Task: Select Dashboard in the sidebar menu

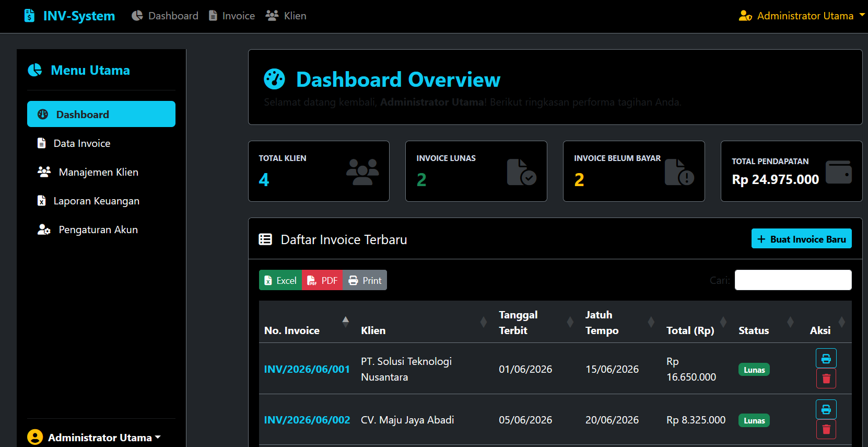Action: pos(101,114)
